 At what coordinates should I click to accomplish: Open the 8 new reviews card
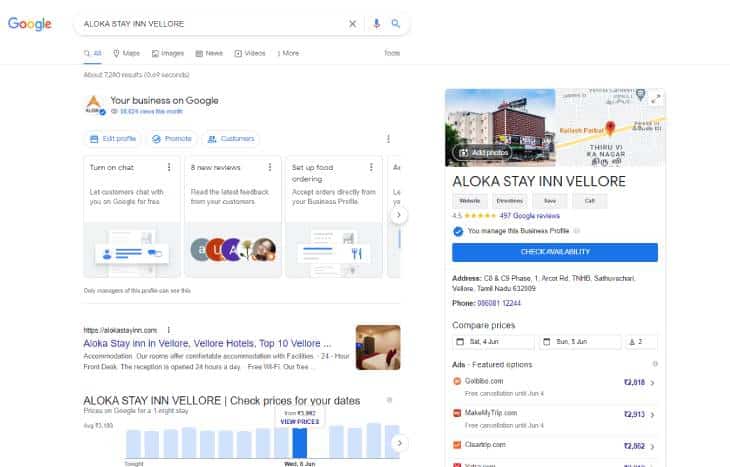pos(233,217)
